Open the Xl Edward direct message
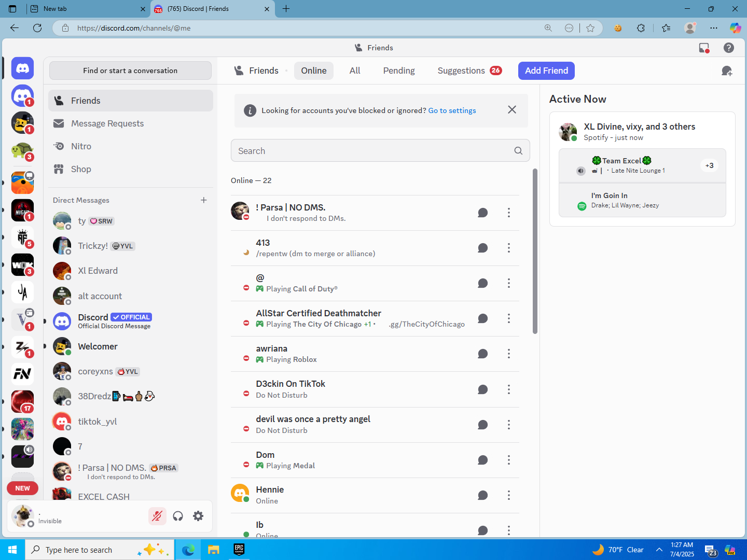 [131, 271]
